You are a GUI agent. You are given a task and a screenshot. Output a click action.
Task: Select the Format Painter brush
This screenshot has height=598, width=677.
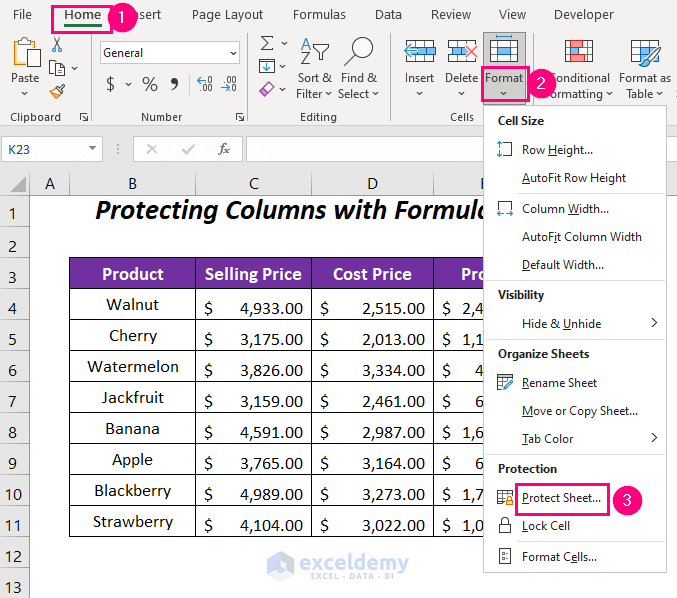[57, 91]
